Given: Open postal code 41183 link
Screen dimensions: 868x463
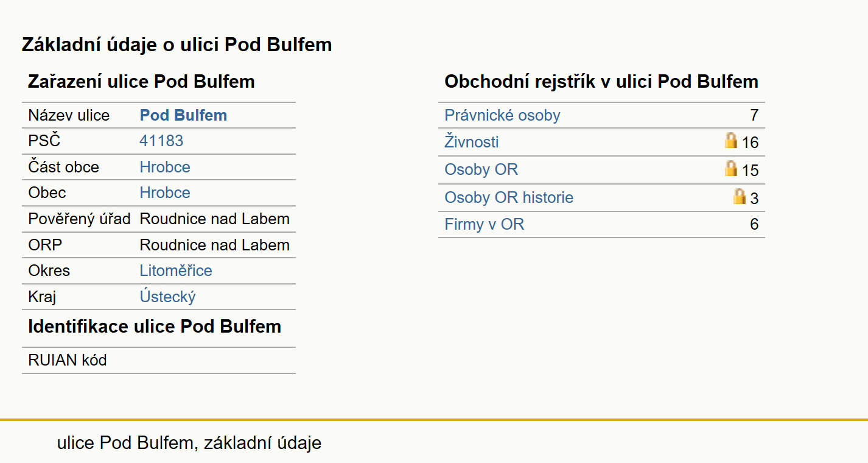Looking at the screenshot, I should 161,141.
